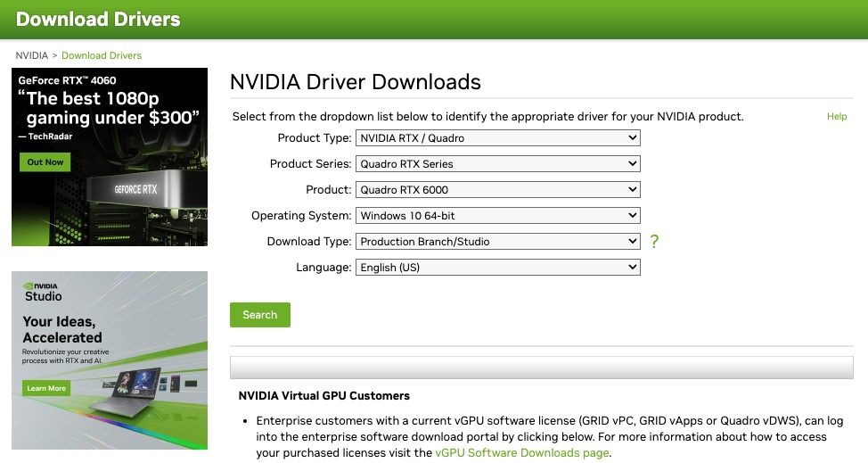
Task: Click the green Search button
Action: (x=260, y=315)
